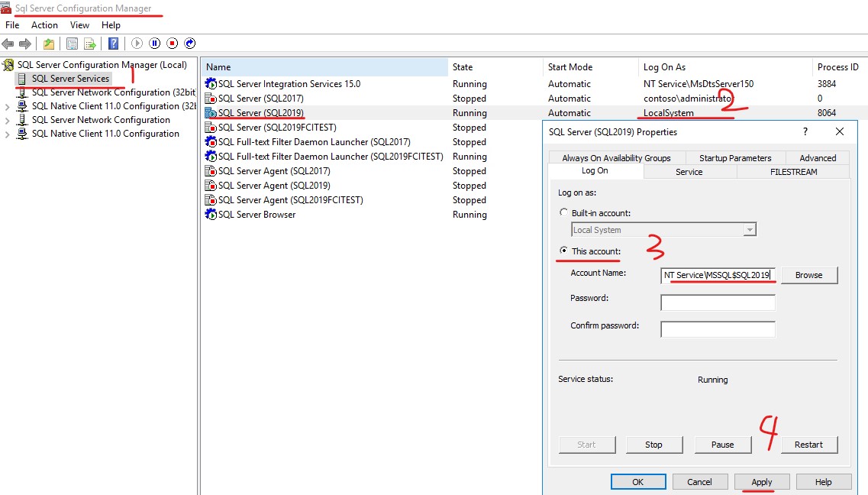
Task: Open the File menu
Action: pos(12,25)
